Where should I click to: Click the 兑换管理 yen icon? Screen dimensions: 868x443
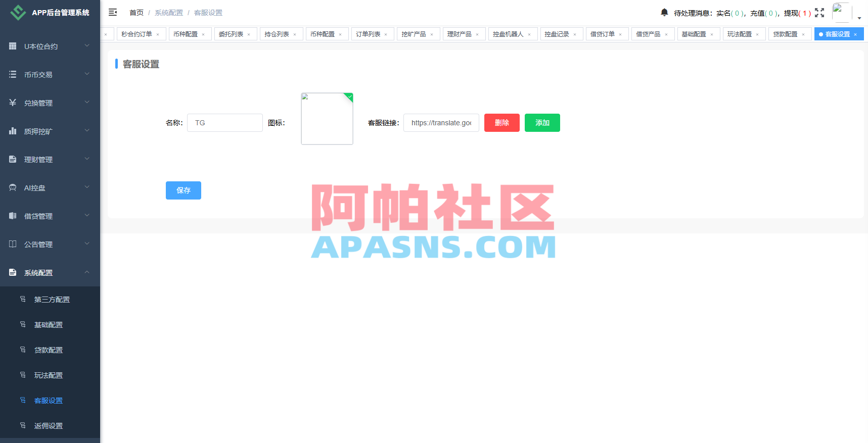pyautogui.click(x=13, y=103)
